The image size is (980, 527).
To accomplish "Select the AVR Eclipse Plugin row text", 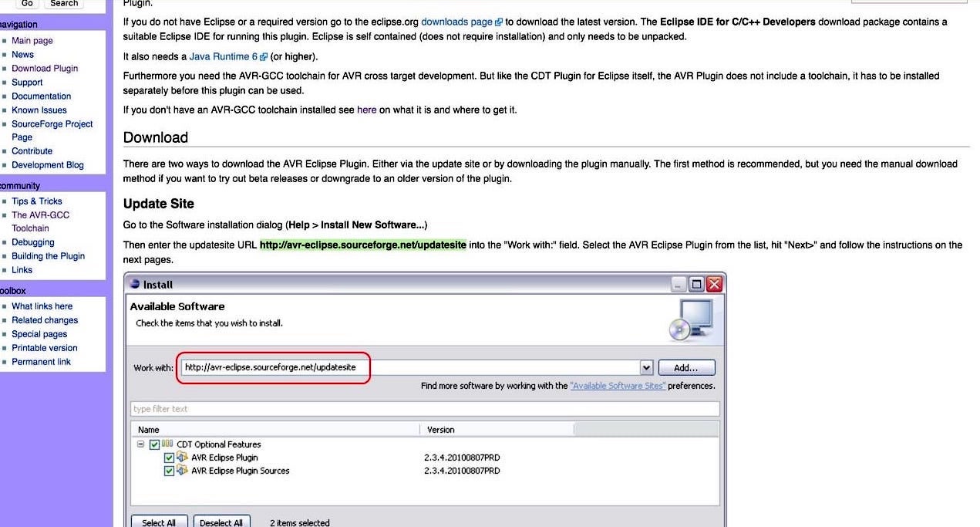I will coord(224,458).
